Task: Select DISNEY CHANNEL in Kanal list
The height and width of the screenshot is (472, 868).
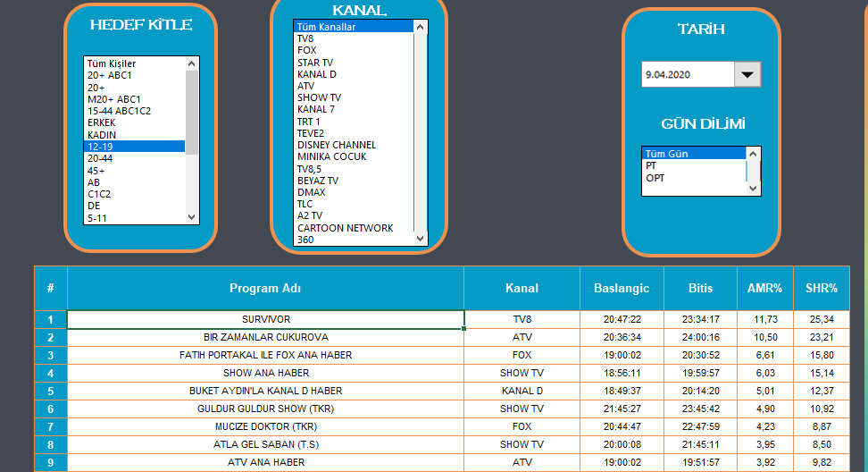Action: tap(337, 145)
